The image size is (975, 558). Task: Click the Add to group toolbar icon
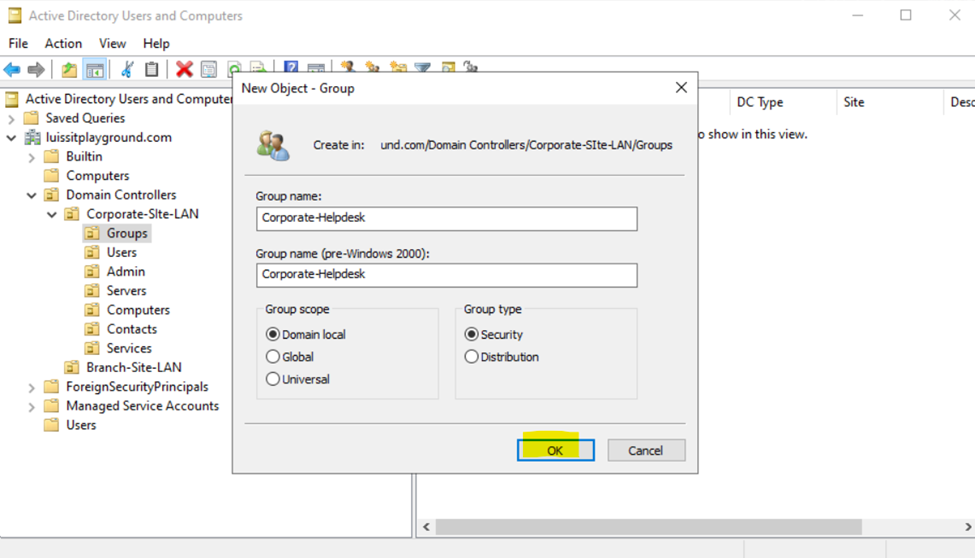pos(471,66)
